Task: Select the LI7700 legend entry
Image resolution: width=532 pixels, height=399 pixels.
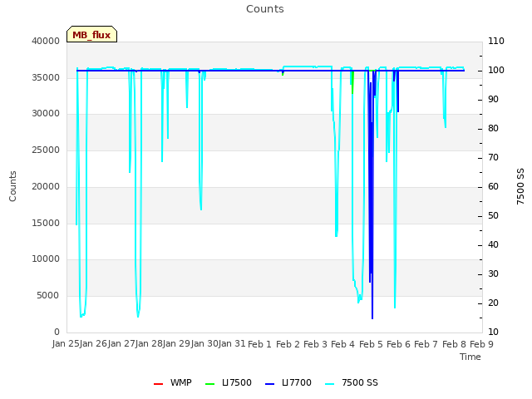Action: 288,382
